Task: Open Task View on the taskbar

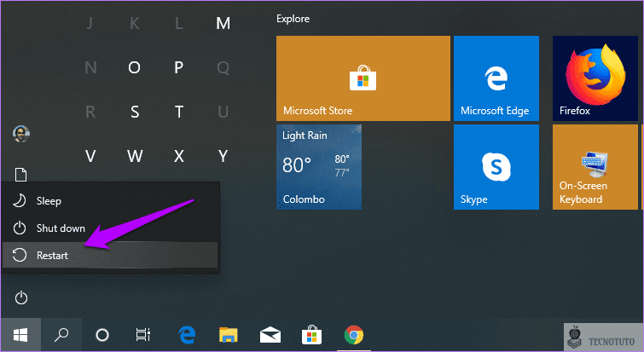Action: [143, 335]
